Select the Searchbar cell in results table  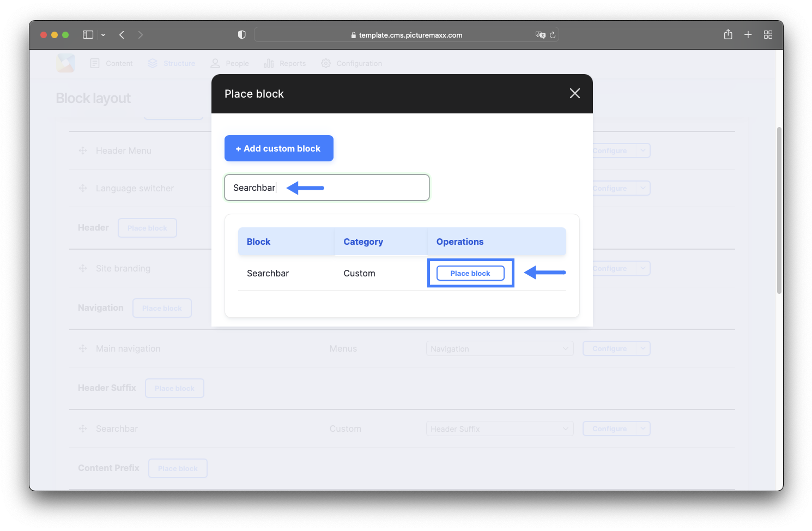pyautogui.click(x=268, y=273)
